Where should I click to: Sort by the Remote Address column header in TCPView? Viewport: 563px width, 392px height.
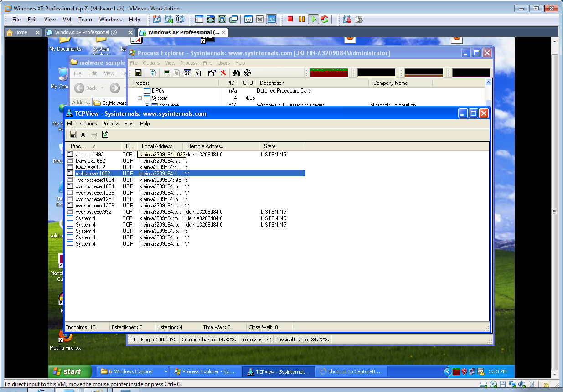(x=221, y=146)
